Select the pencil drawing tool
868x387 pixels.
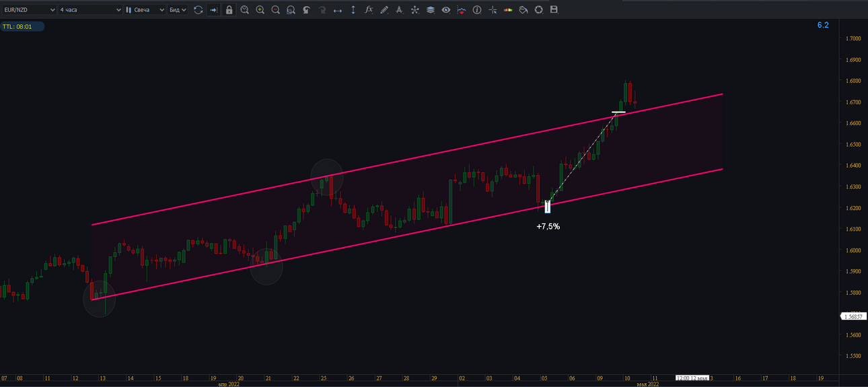384,9
